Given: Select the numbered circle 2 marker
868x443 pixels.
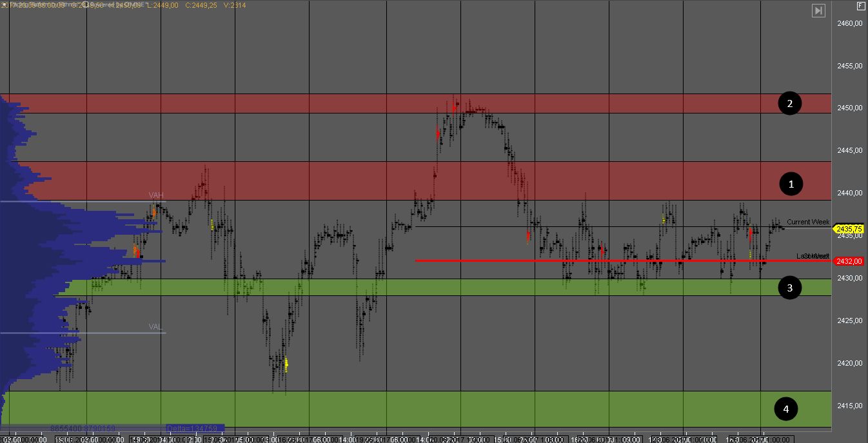Looking at the screenshot, I should [790, 103].
